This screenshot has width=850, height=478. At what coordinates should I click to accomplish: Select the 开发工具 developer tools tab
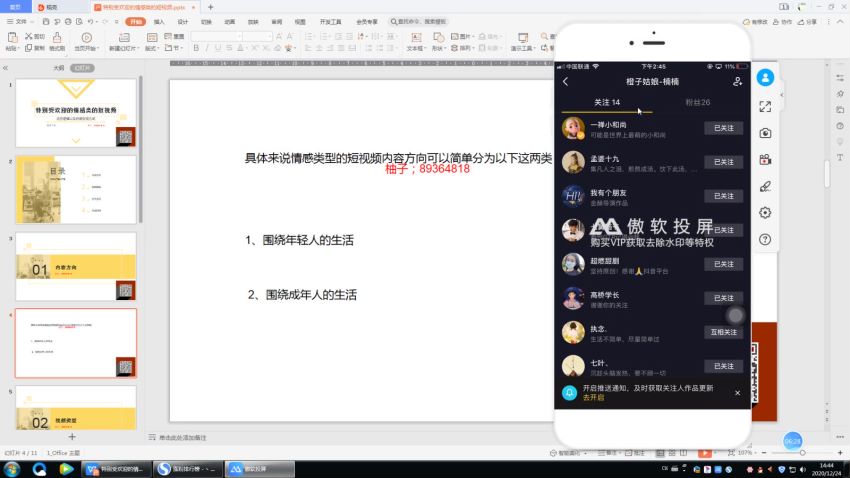[x=330, y=22]
